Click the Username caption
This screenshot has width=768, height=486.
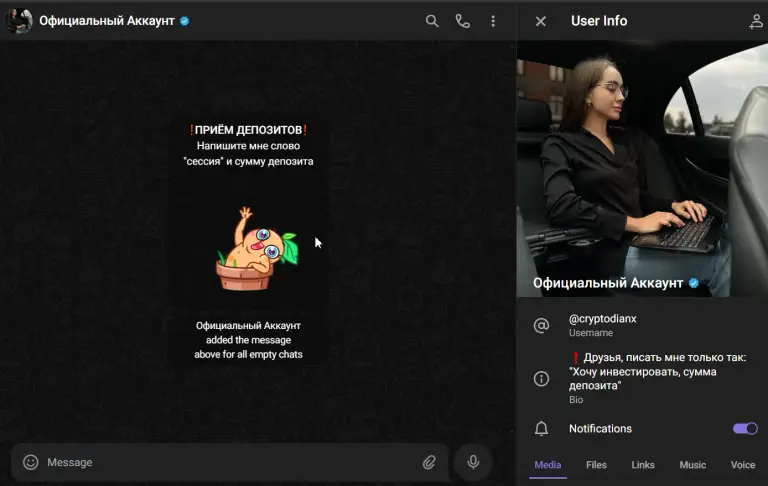point(591,333)
